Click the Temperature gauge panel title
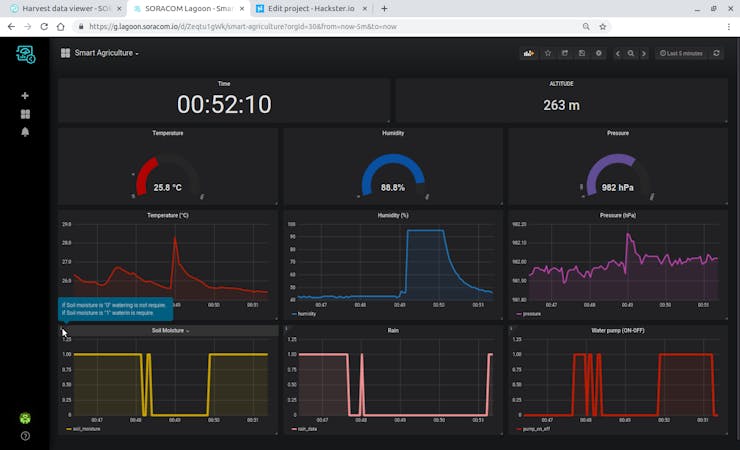The width and height of the screenshot is (740, 450). click(168, 133)
